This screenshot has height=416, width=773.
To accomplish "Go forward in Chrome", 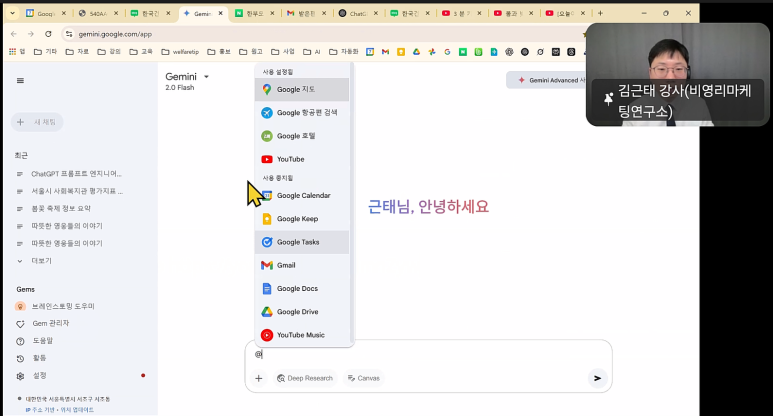I will pos(31,34).
